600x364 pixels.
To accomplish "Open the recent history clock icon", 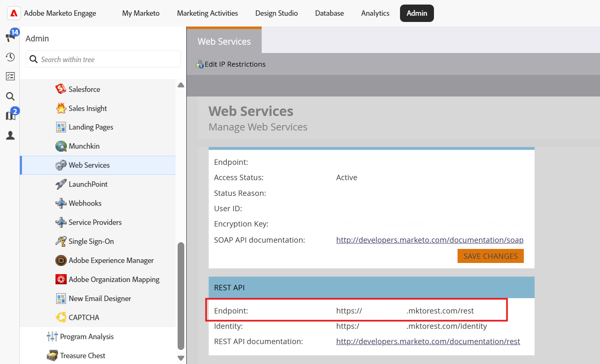I will [x=10, y=57].
